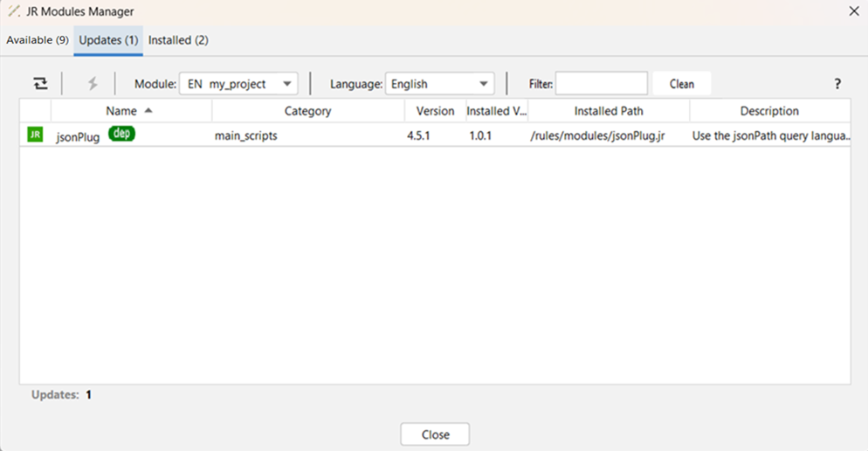This screenshot has width=868, height=451.
Task: Switch to the Installed (2) tab
Action: coord(178,40)
